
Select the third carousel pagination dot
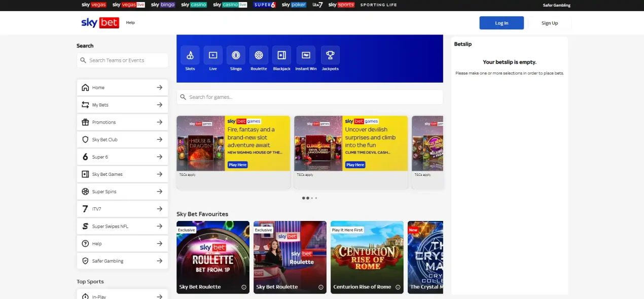312,198
